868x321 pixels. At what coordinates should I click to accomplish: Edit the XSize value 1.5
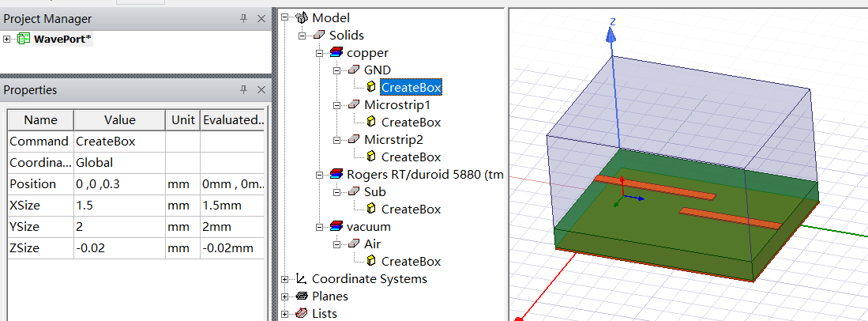coord(119,206)
